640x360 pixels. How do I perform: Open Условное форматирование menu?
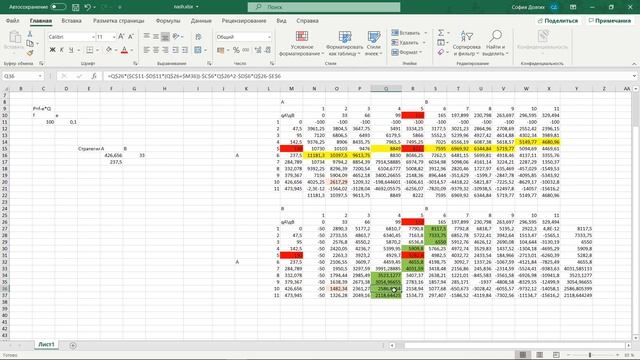(302, 43)
